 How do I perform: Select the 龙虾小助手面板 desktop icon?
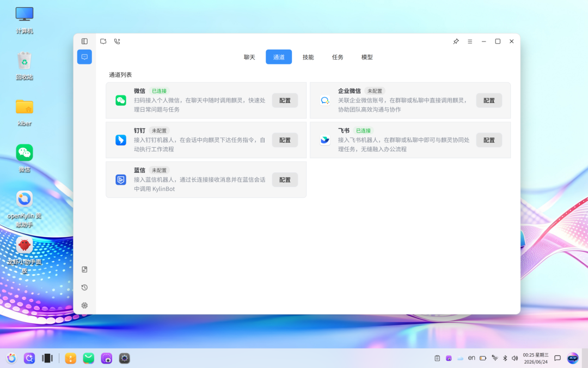[x=24, y=255]
